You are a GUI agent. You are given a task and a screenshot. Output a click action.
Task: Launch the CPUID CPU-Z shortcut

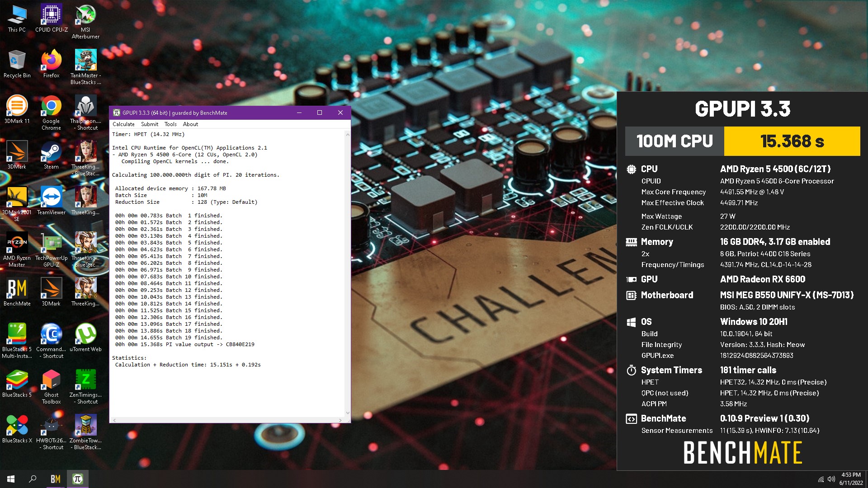pyautogui.click(x=52, y=18)
